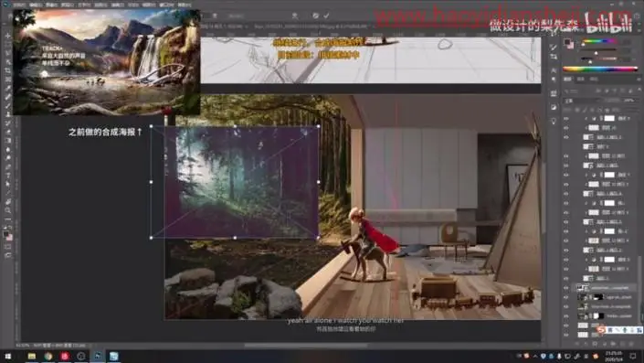Click the foreground color swatch in Color panel
This screenshot has width=644, height=363.
pyautogui.click(x=568, y=42)
